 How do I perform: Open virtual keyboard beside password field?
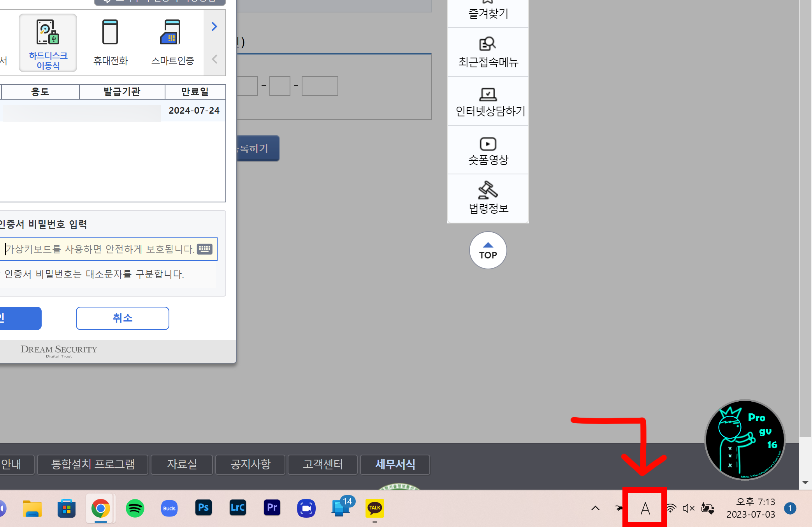[205, 249]
